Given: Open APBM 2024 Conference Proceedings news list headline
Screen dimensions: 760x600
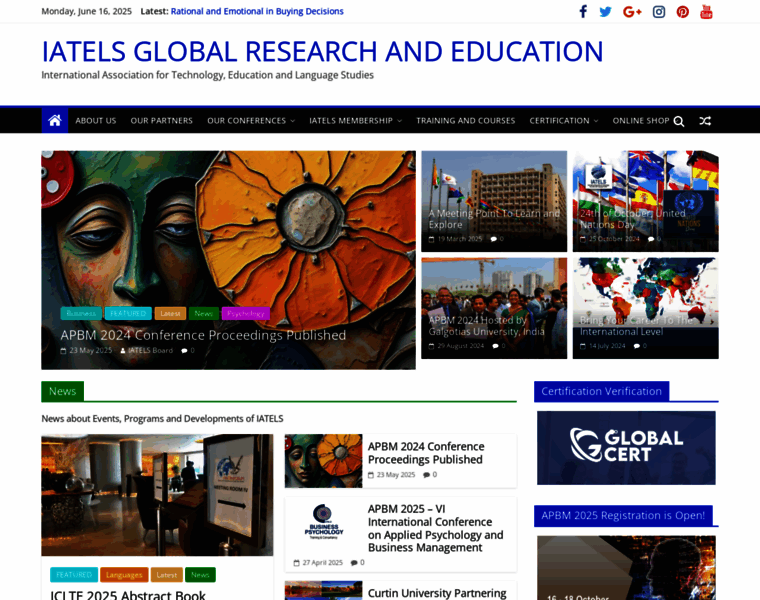Looking at the screenshot, I should pyautogui.click(x=426, y=453).
